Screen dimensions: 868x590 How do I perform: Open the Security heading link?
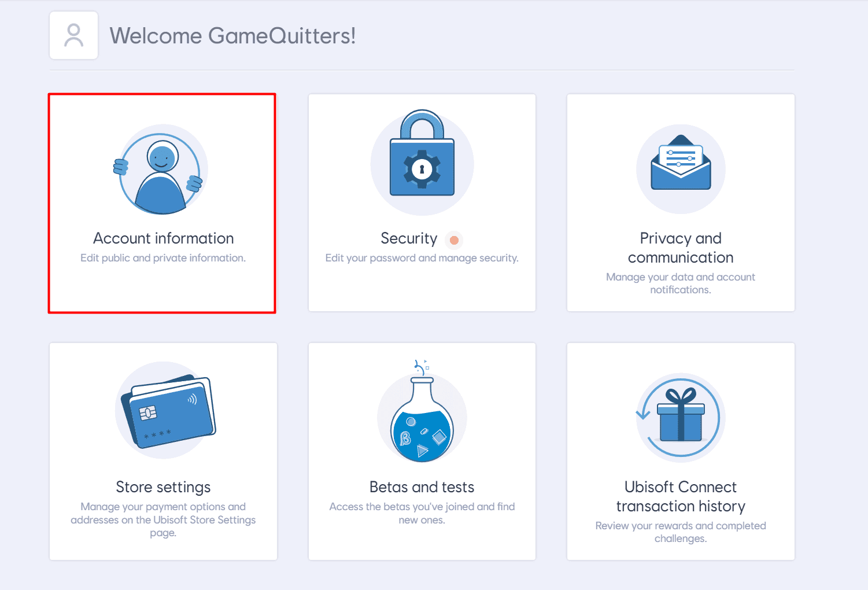pyautogui.click(x=409, y=238)
